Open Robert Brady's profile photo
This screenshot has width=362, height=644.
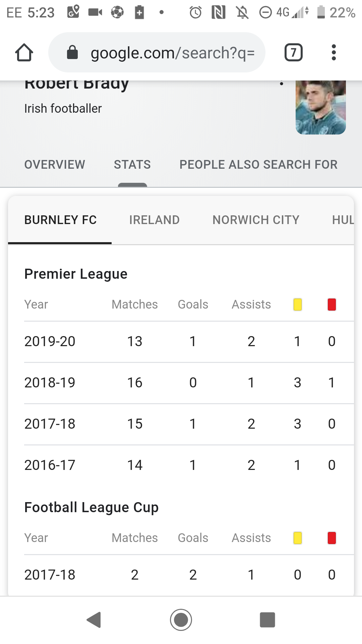(x=320, y=107)
